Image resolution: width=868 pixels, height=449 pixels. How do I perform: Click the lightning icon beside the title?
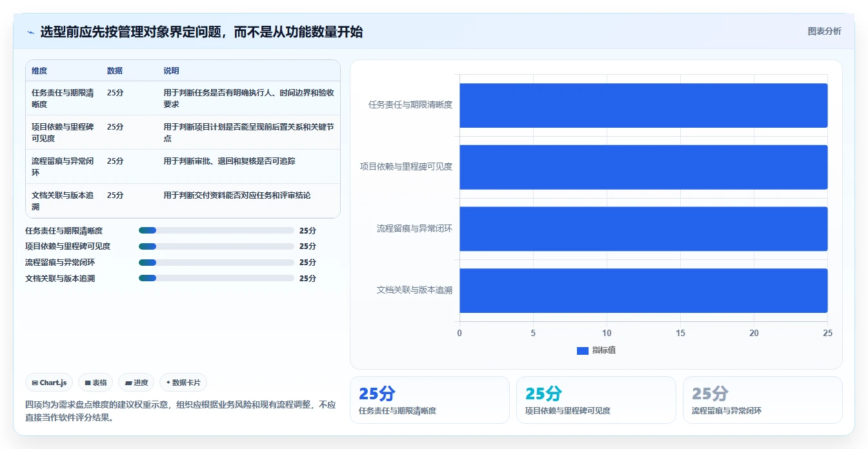[x=31, y=32]
